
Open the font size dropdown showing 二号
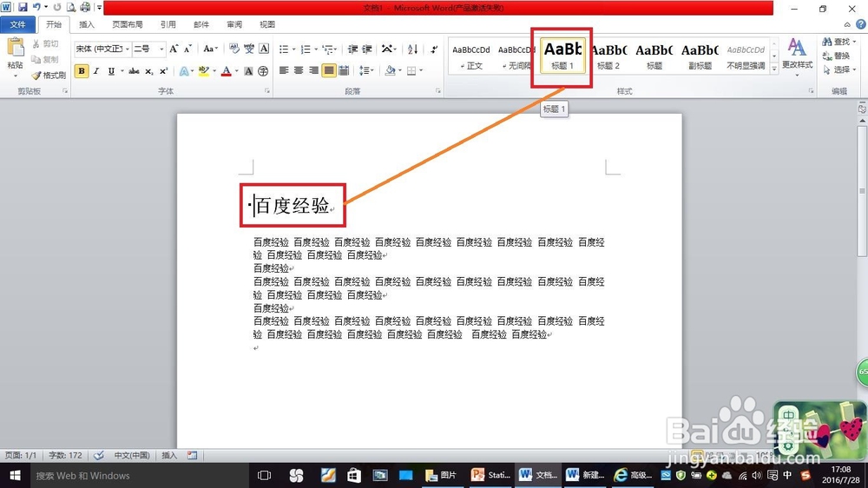pyautogui.click(x=161, y=49)
